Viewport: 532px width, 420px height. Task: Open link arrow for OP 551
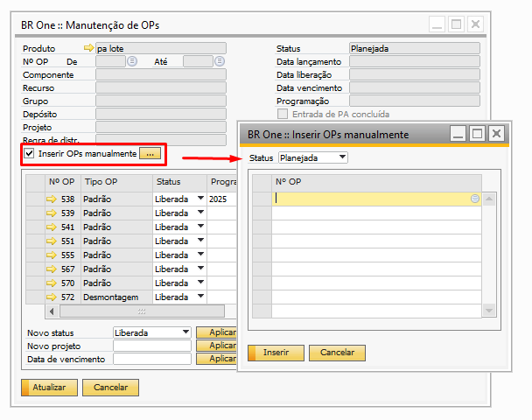tap(52, 241)
